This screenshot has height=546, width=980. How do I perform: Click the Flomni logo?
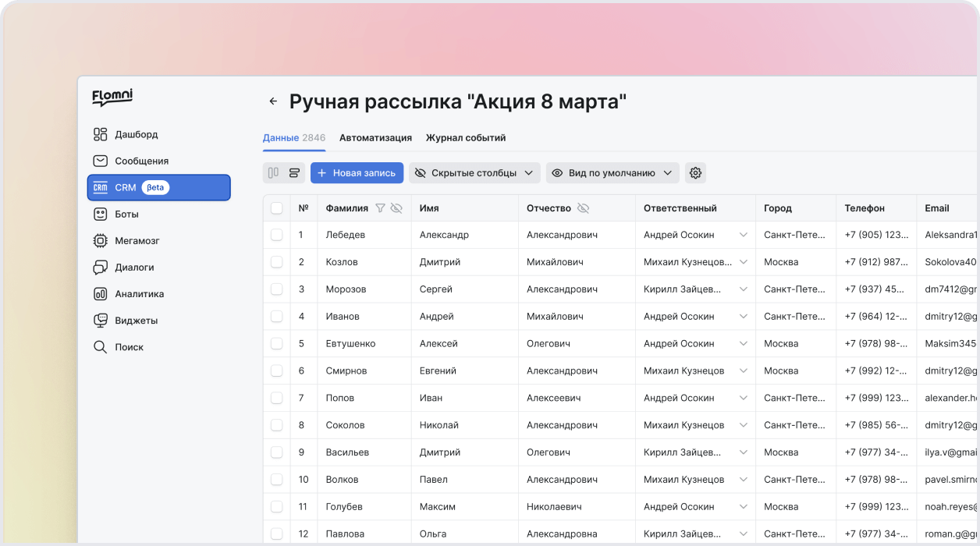(112, 97)
